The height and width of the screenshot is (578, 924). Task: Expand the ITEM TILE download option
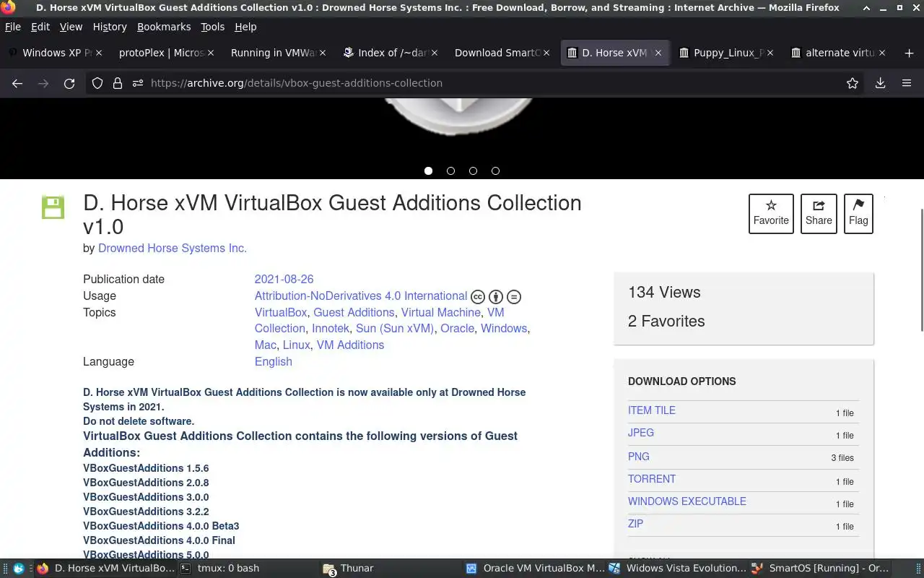(x=652, y=410)
